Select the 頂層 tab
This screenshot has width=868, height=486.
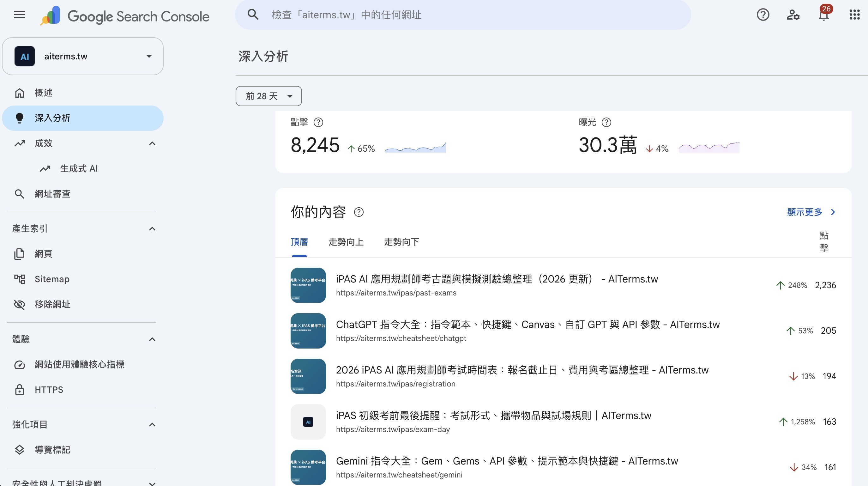[299, 242]
